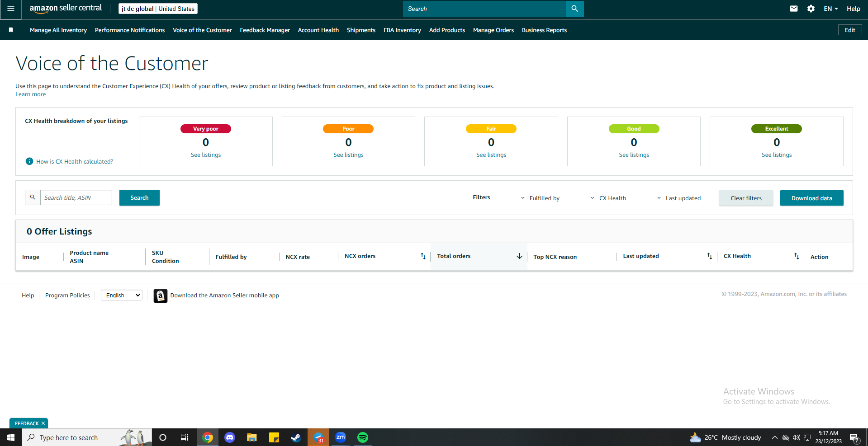Image resolution: width=868 pixels, height=446 pixels.
Task: Show hidden system tray icons
Action: [x=774, y=437]
